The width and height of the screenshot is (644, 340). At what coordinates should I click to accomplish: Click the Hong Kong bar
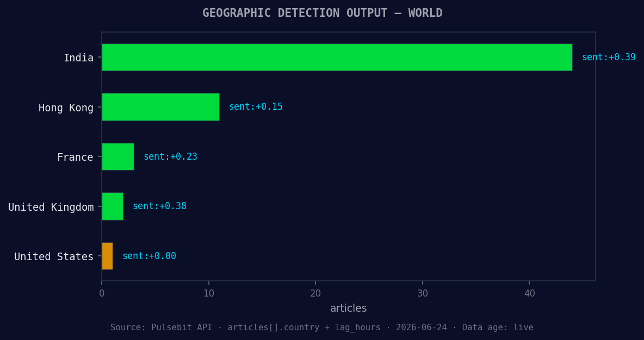coord(160,107)
